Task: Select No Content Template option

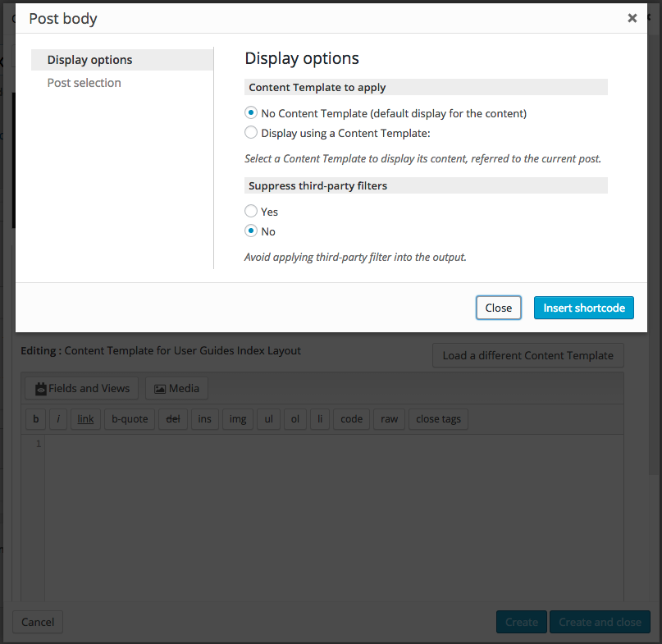Action: tap(251, 112)
